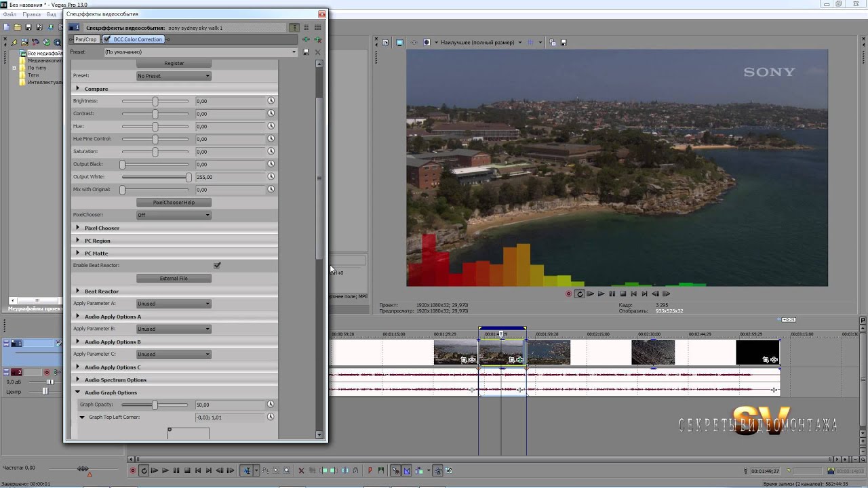
Task: Expand the Audio Spectrum Options section
Action: (x=77, y=380)
